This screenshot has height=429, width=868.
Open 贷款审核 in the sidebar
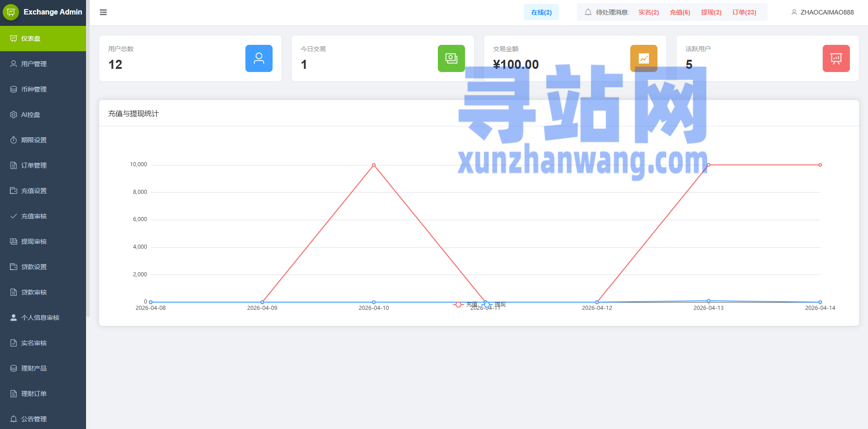[43, 292]
